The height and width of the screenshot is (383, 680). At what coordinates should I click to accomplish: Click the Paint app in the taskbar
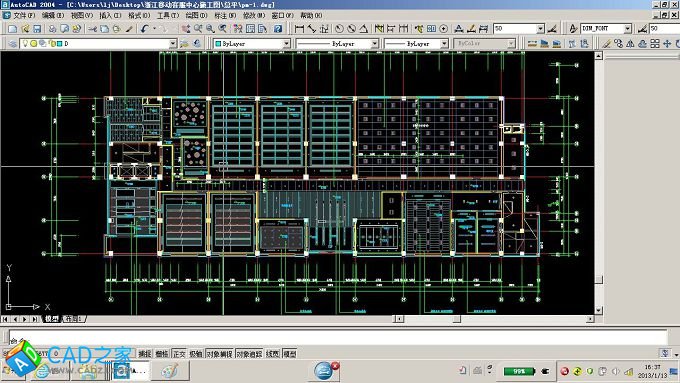tap(170, 371)
